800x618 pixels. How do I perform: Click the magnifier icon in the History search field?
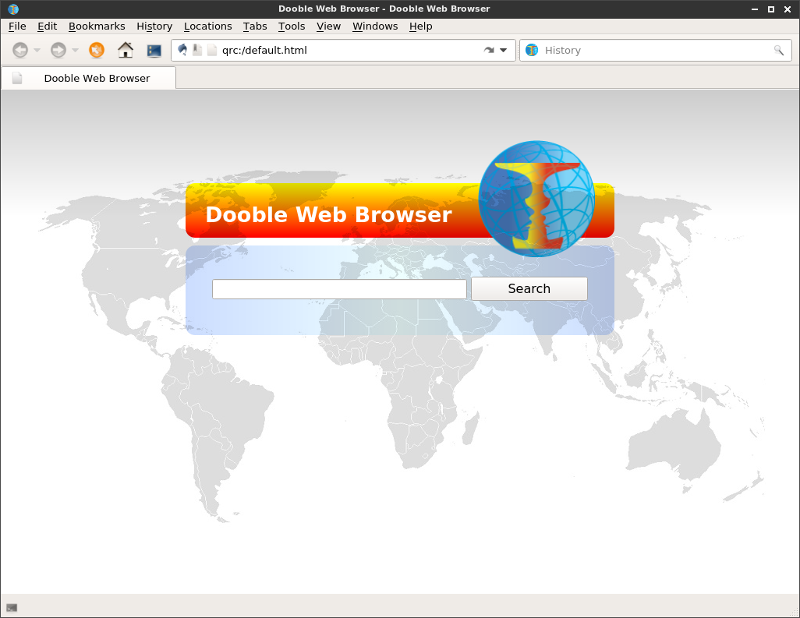778,50
